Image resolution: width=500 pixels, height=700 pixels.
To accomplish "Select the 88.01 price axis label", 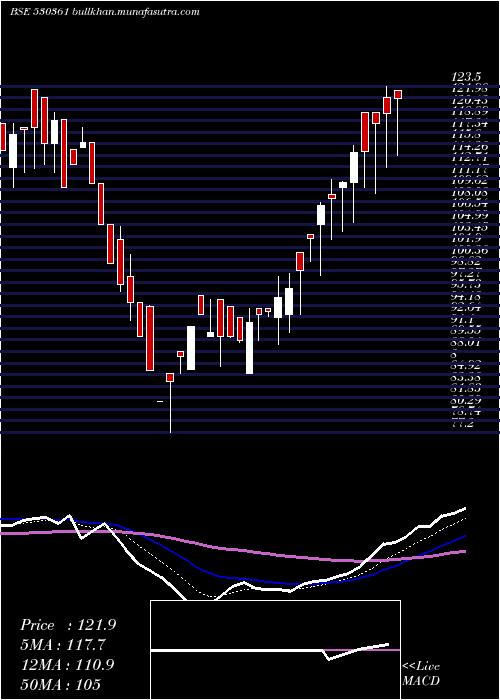I will [468, 343].
